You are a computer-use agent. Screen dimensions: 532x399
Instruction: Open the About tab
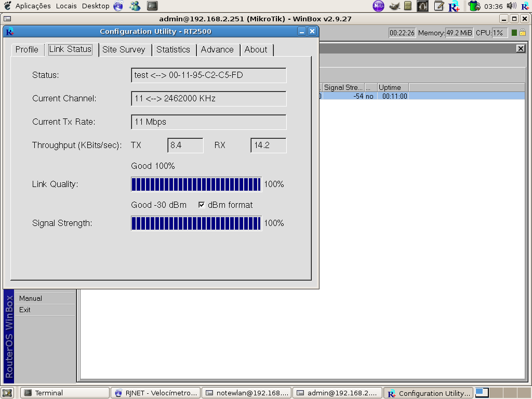tap(256, 49)
